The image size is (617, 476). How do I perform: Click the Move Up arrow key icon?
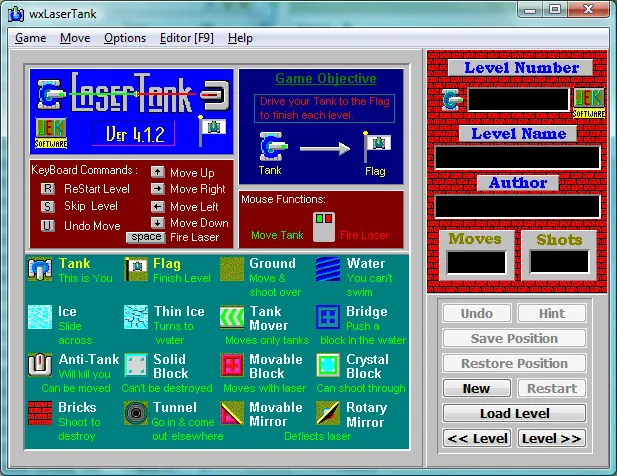click(157, 172)
